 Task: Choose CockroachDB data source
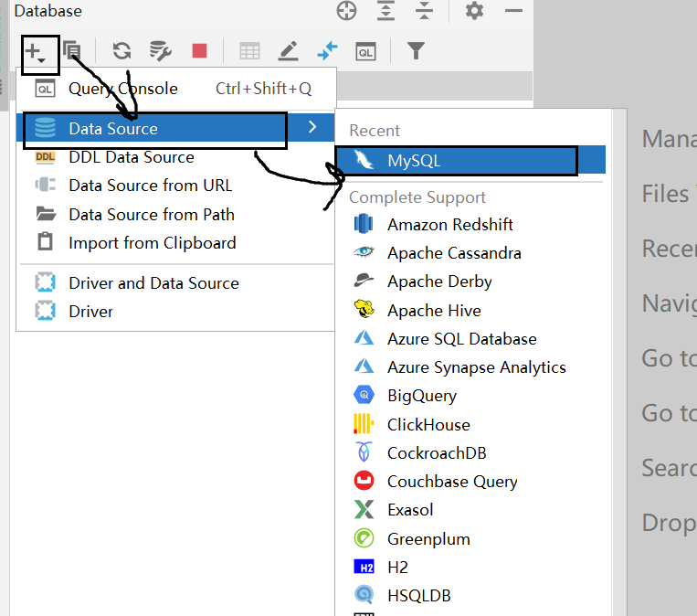470,452
